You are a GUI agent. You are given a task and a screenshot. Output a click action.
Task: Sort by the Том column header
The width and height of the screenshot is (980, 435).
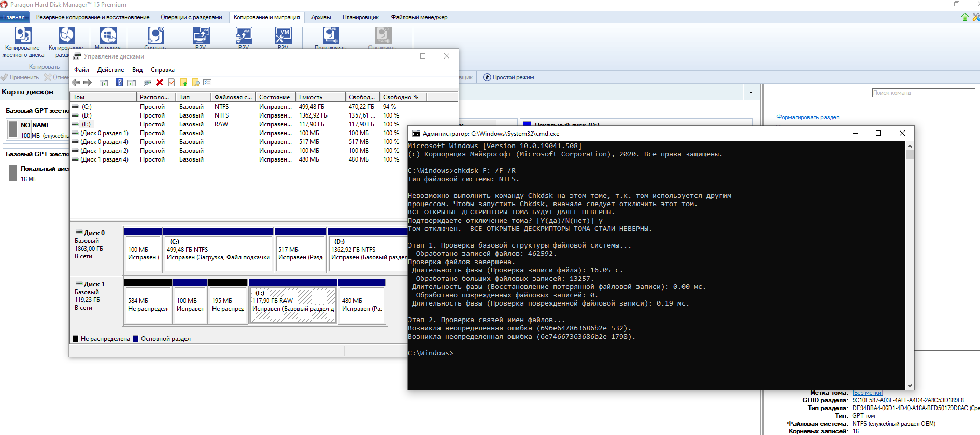click(x=103, y=97)
